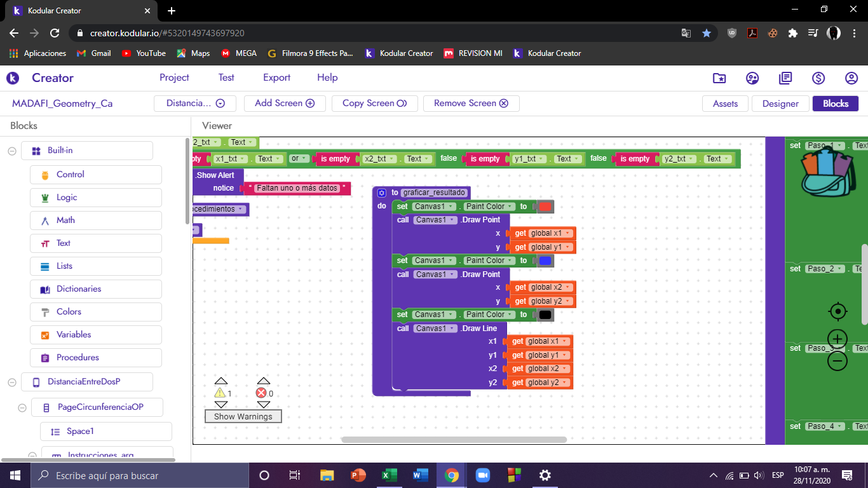Switch to the Designer view

(x=780, y=104)
